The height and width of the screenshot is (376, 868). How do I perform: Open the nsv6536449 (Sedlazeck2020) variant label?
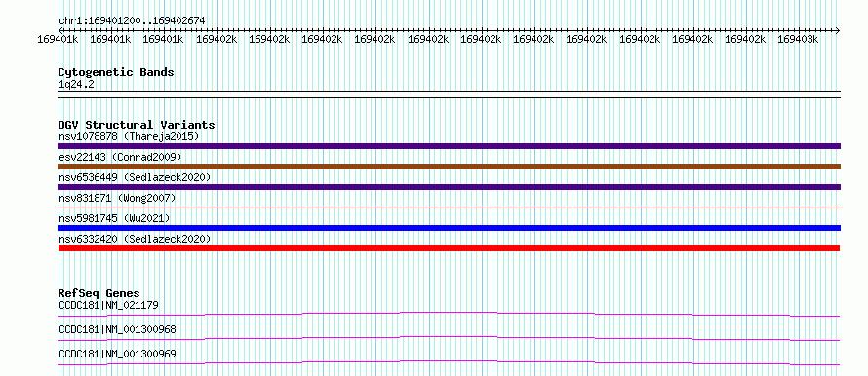point(135,177)
